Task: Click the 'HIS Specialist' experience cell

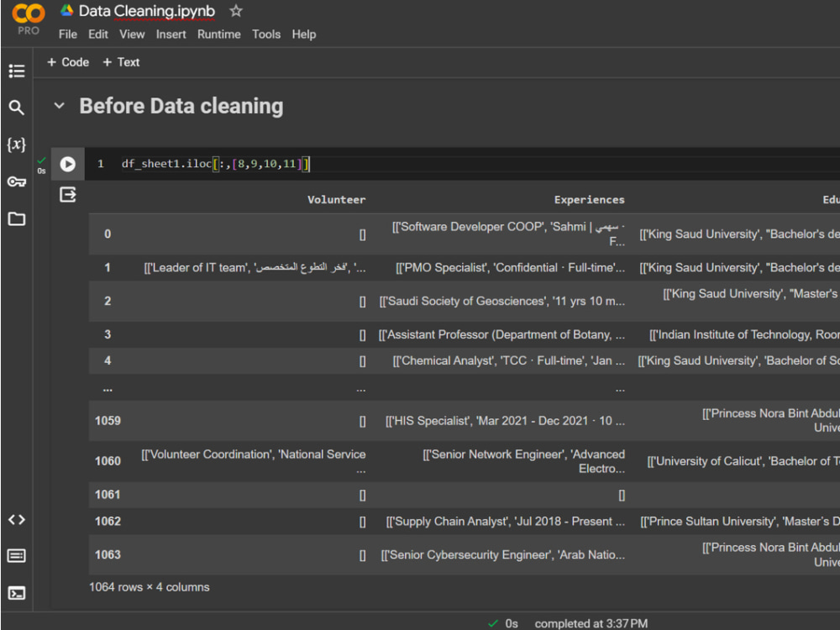Action: tap(505, 421)
